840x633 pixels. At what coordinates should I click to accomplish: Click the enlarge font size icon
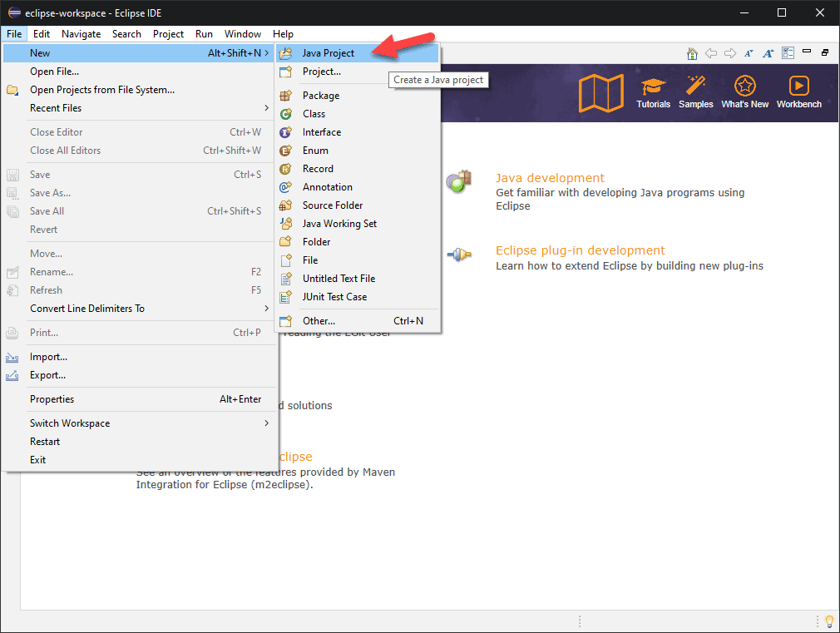(x=768, y=53)
